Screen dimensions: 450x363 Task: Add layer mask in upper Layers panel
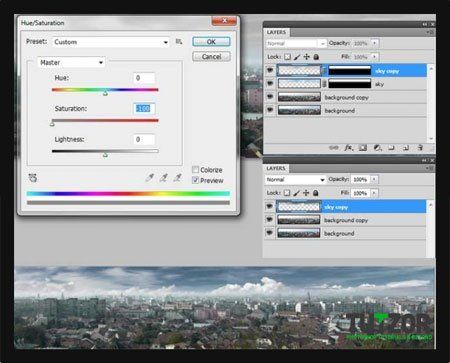[363, 148]
